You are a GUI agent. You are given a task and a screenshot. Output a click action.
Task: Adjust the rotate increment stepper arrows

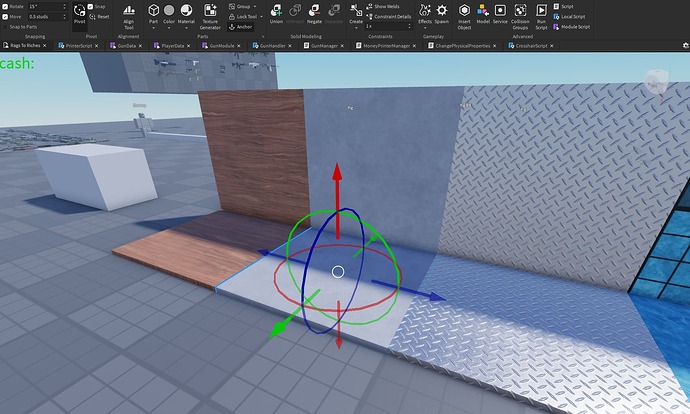(65, 7)
